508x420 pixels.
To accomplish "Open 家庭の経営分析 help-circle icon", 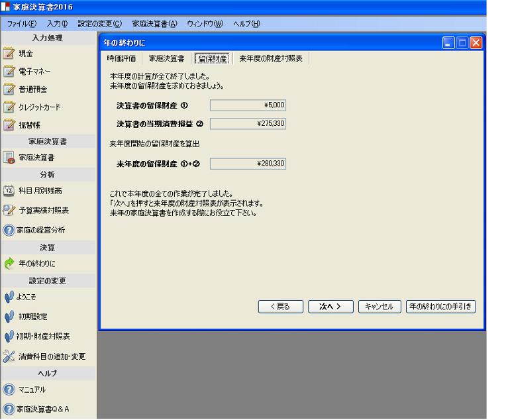I will coord(9,231).
